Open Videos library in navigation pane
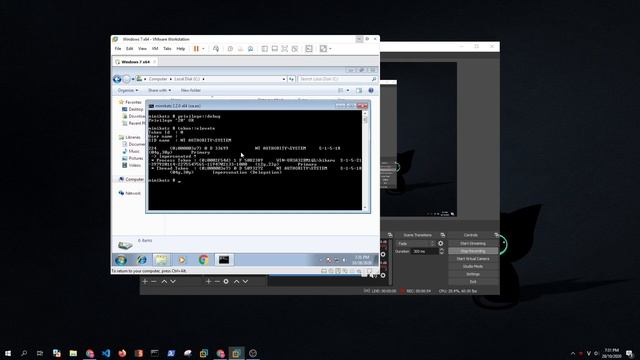This screenshot has width=640, height=360. pyautogui.click(x=131, y=165)
